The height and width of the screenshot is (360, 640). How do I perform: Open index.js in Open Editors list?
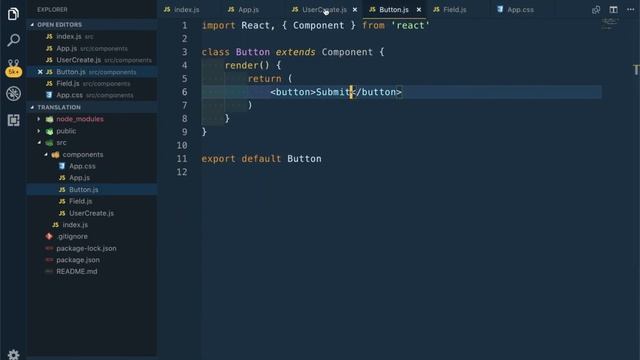point(92,36)
